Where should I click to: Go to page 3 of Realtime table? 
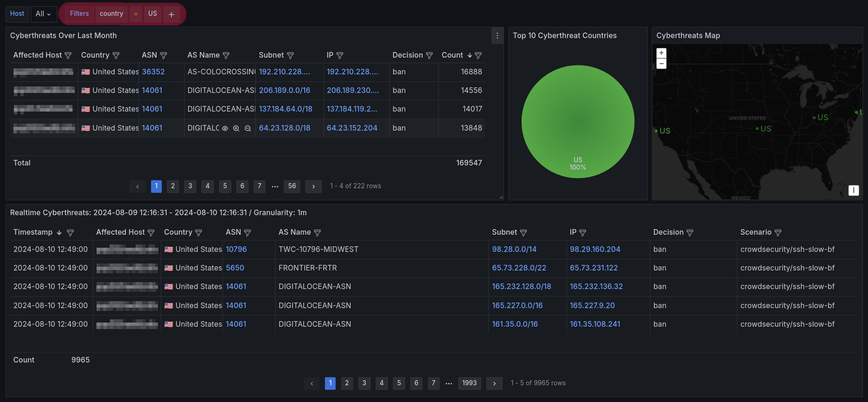365,383
